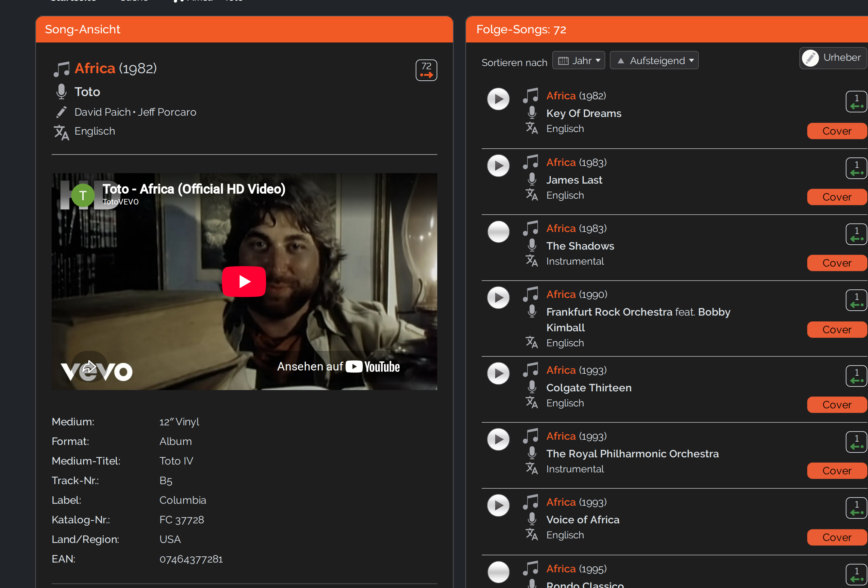The width and height of the screenshot is (868, 588).
Task: Open artist James Last
Action: (x=574, y=180)
